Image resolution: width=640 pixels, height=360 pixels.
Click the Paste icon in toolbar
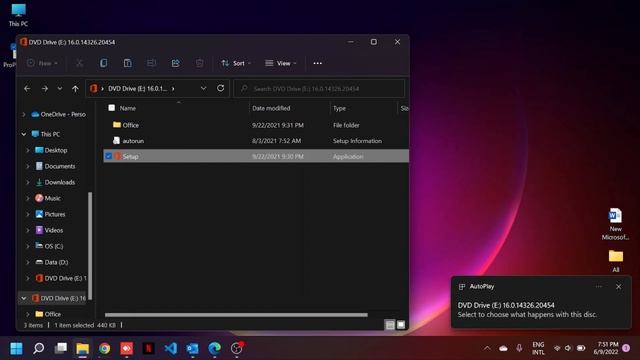(128, 63)
